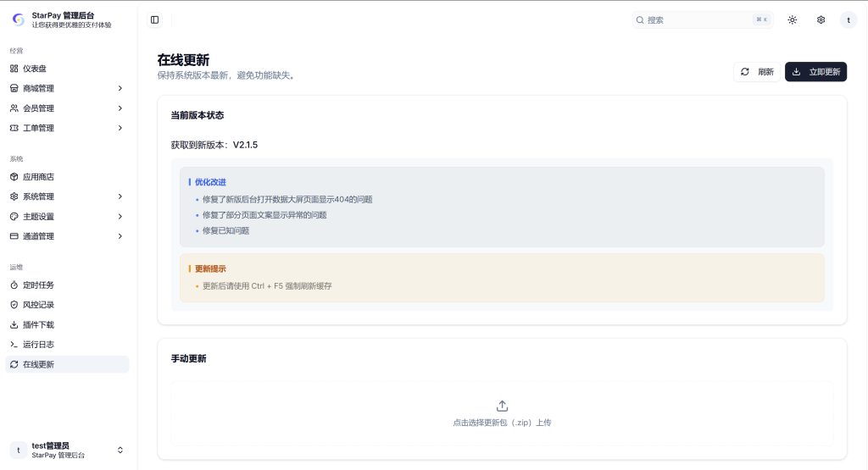This screenshot has height=470, width=868.
Task: Open the 定时任务 menu item
Action: (x=67, y=285)
